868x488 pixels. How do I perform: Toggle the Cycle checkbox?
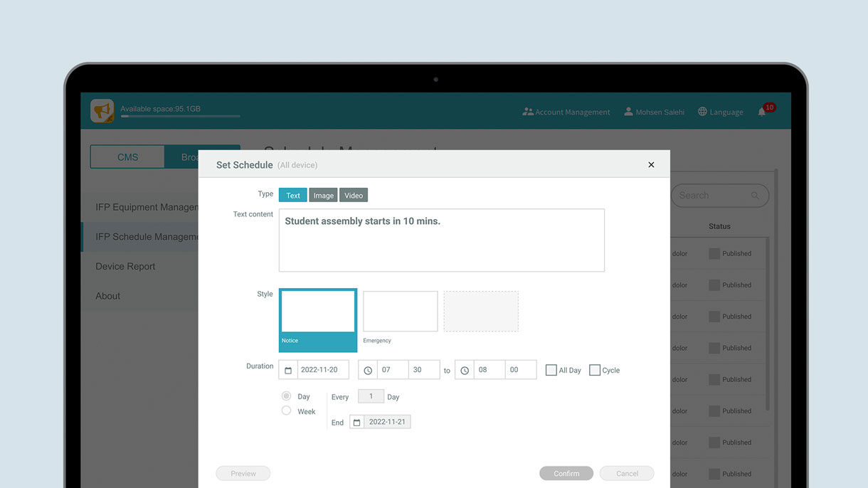(x=595, y=370)
